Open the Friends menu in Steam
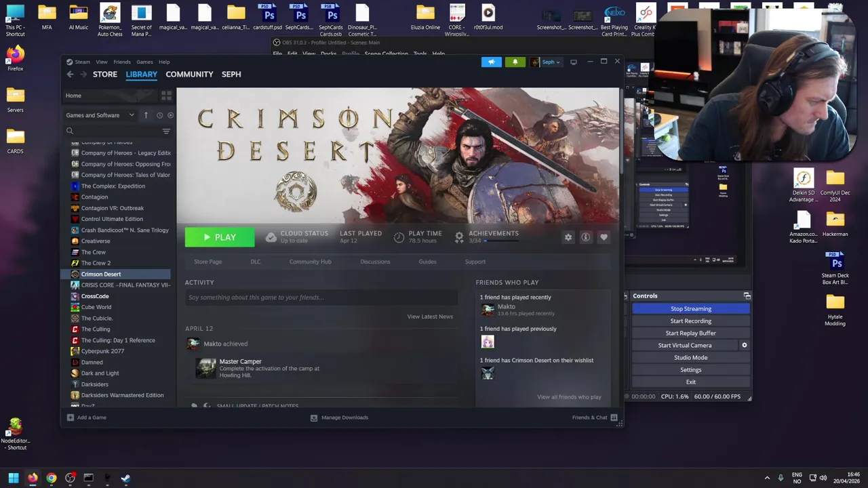 122,62
